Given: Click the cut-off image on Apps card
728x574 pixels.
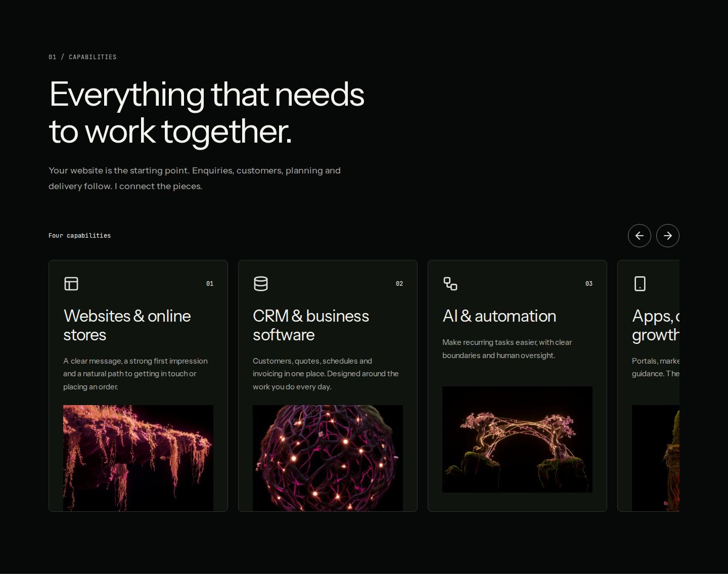Looking at the screenshot, I should click(x=656, y=458).
